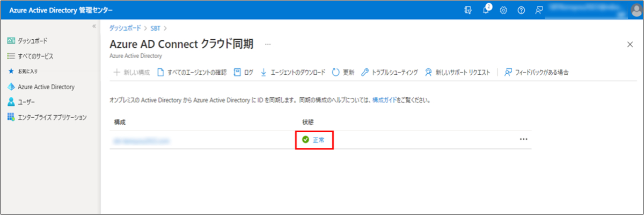Open the row's more options ellipsis

click(x=523, y=139)
